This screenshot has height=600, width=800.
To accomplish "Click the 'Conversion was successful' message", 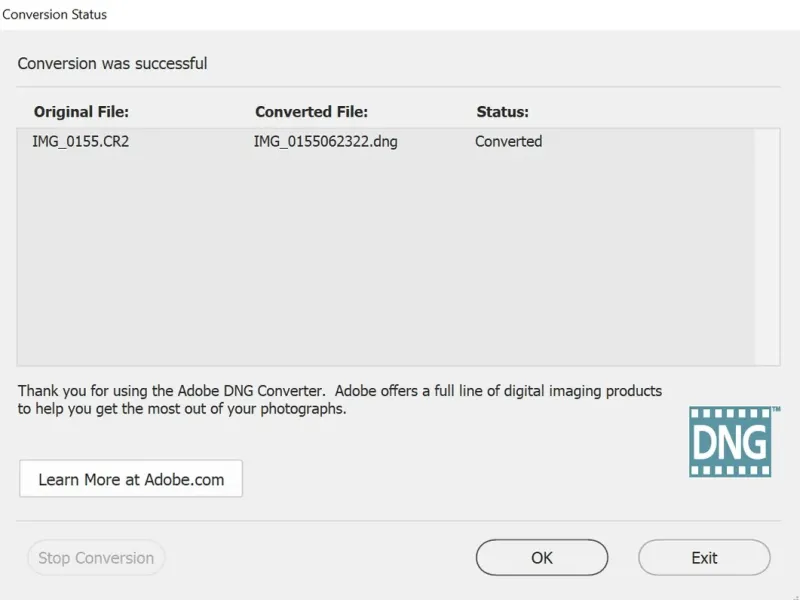I will pyautogui.click(x=112, y=64).
